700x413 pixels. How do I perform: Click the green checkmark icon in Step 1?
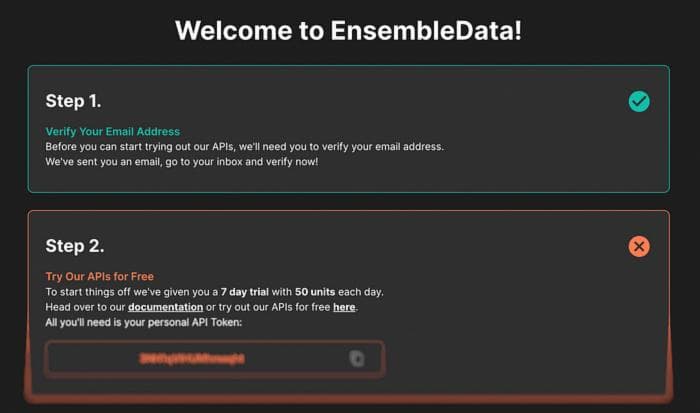(639, 101)
